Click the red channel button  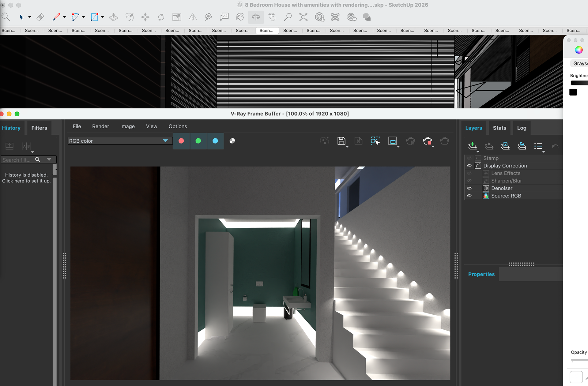tap(181, 141)
